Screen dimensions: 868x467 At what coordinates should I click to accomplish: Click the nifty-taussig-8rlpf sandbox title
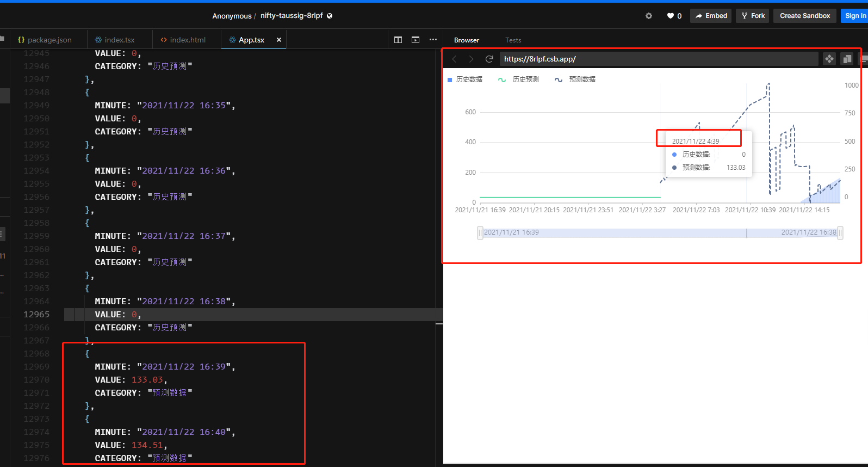(292, 16)
